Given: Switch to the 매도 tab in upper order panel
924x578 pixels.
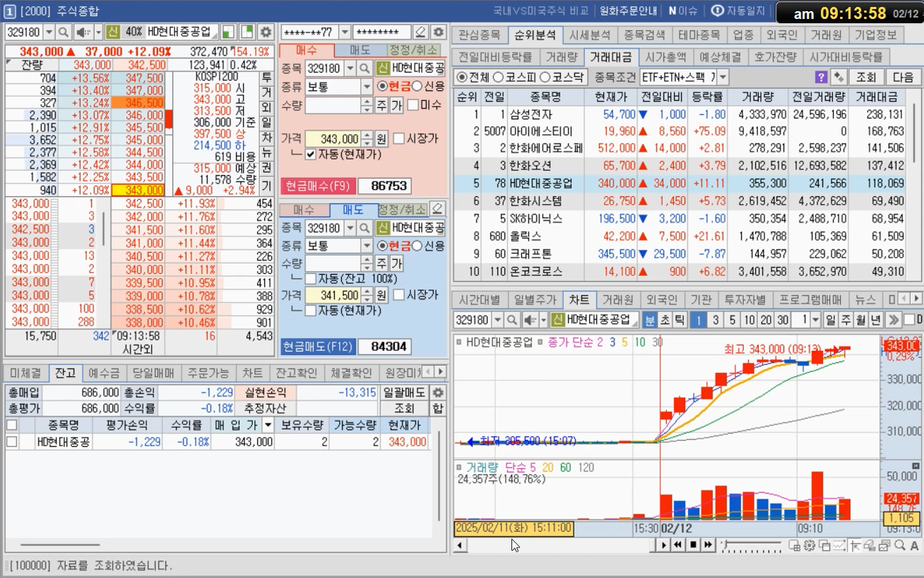Looking at the screenshot, I should (x=361, y=50).
